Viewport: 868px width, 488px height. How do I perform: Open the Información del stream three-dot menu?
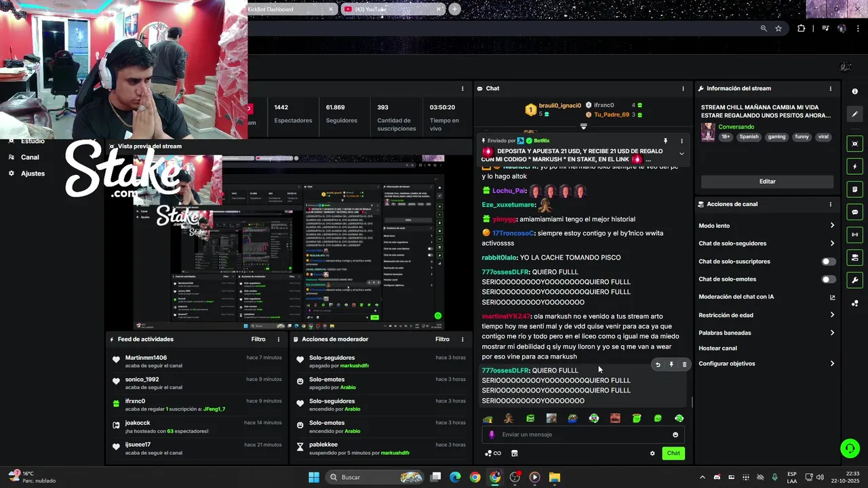[x=830, y=89]
